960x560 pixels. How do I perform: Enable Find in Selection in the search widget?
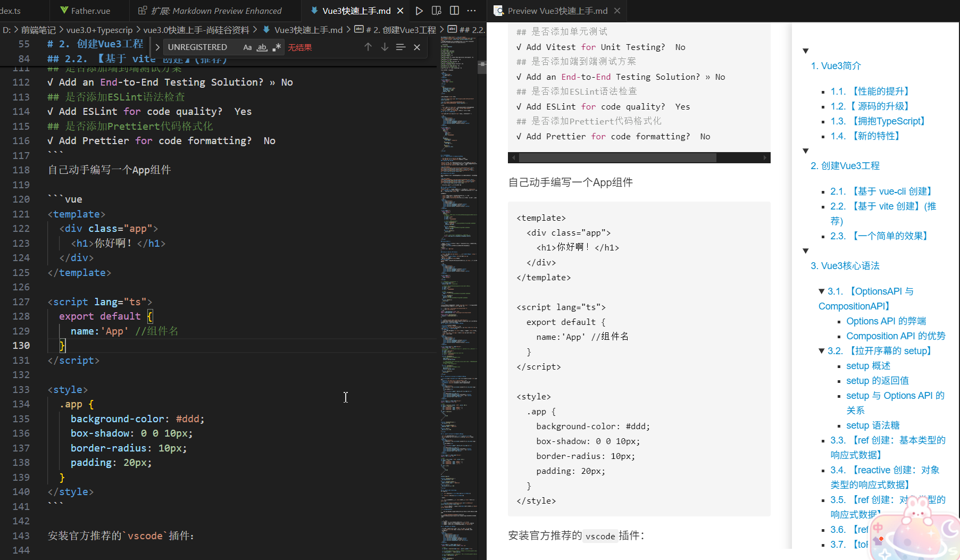point(400,47)
